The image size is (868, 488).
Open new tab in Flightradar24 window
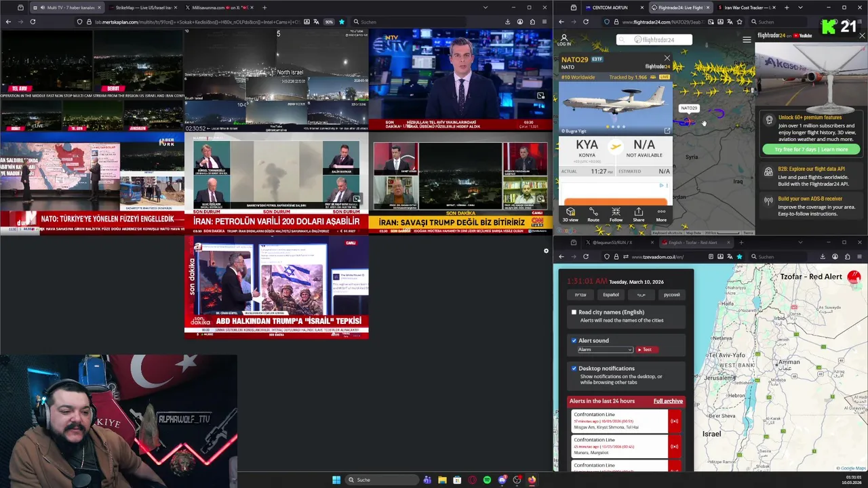coord(787,7)
